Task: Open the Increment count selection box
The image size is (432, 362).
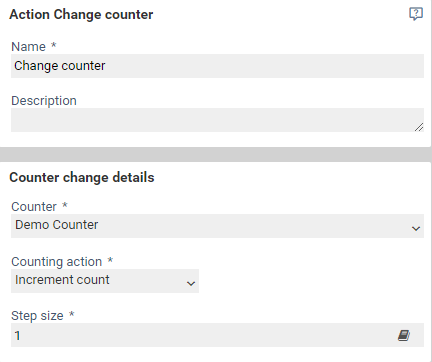Action: pyautogui.click(x=105, y=281)
